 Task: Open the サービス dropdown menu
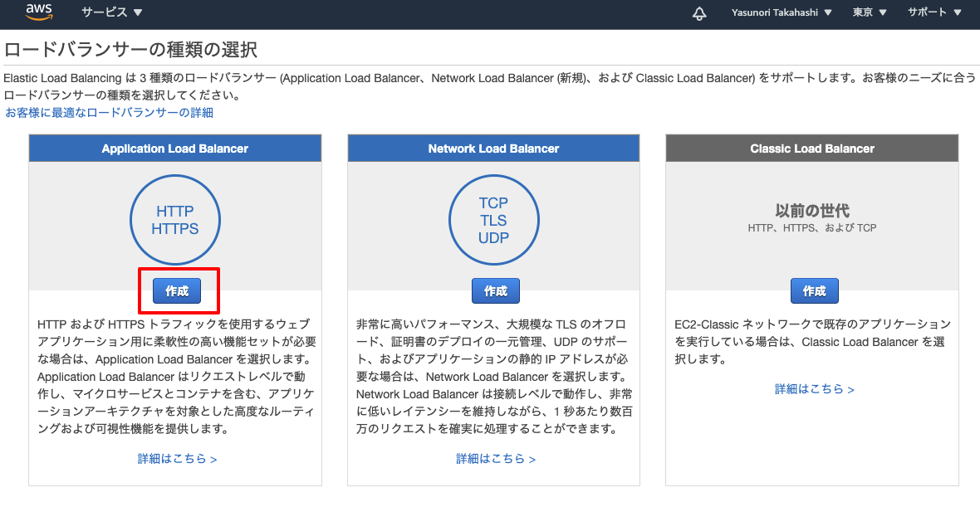(112, 12)
